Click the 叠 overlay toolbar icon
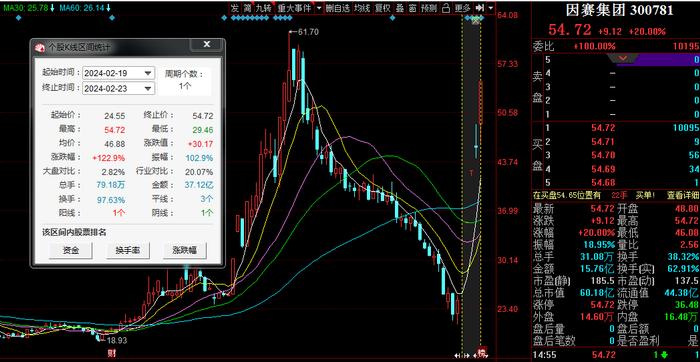700x362 pixels. 400,8
